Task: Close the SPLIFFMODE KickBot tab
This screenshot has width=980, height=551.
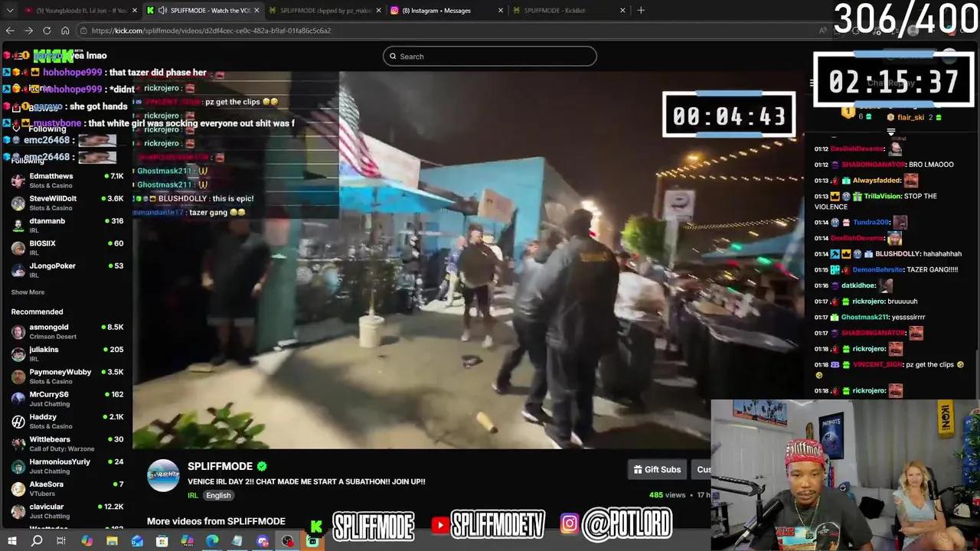Action: 622,10
